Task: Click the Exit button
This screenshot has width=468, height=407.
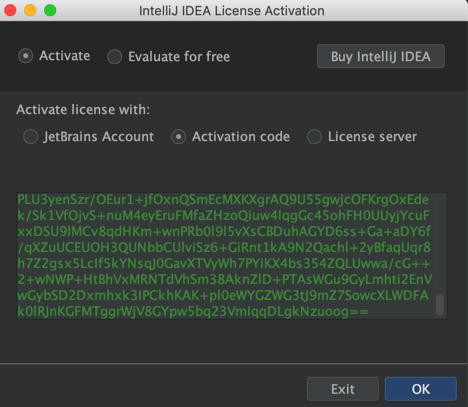Action: click(343, 389)
